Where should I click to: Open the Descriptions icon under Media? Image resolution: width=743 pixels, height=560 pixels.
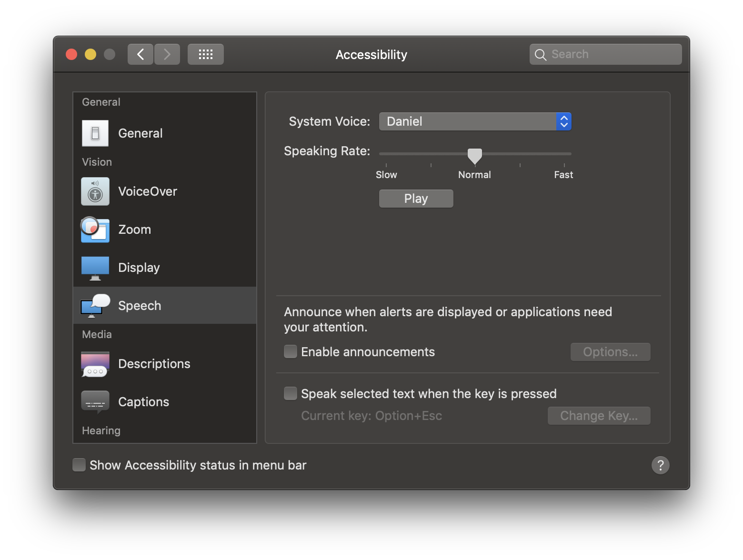(95, 364)
